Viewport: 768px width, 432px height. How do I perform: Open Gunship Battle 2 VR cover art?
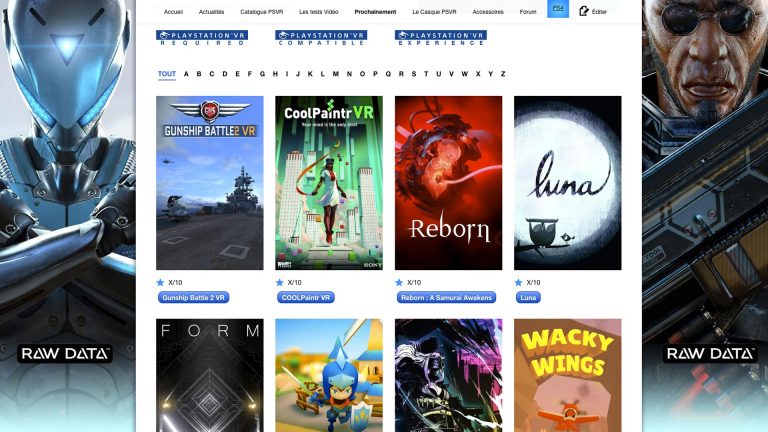click(x=210, y=183)
